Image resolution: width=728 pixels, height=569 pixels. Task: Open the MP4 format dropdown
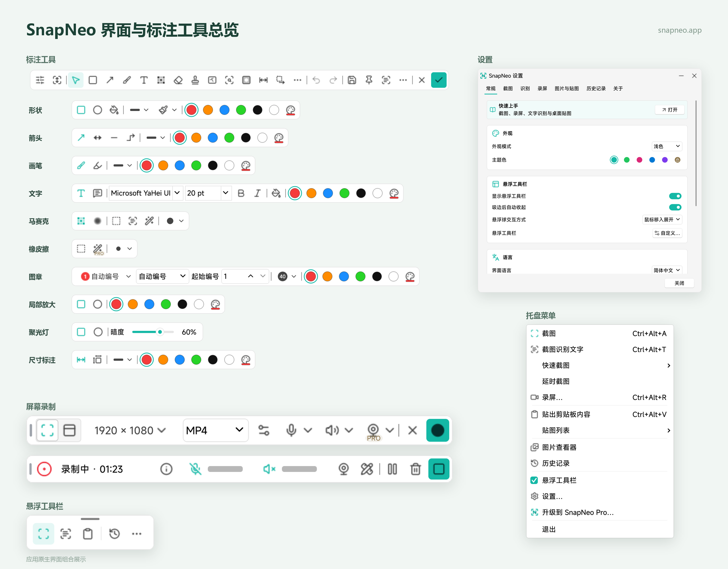point(215,430)
